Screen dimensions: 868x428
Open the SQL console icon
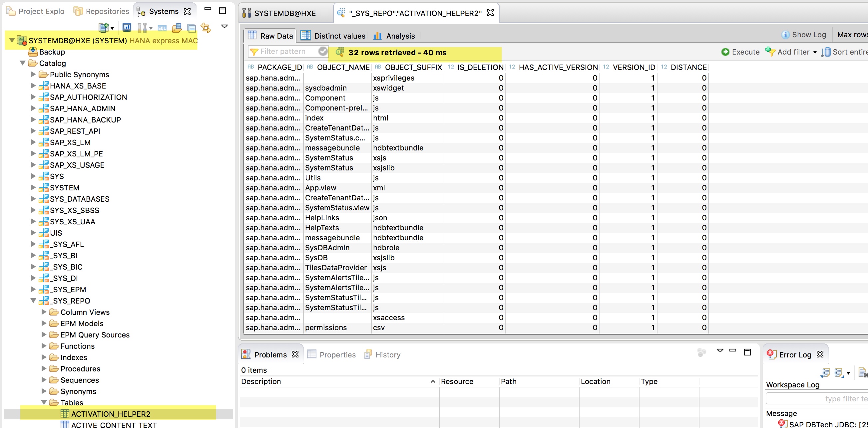tap(162, 28)
